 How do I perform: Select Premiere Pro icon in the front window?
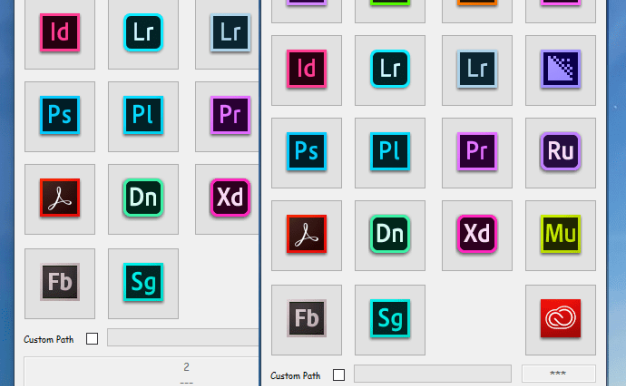[477, 152]
